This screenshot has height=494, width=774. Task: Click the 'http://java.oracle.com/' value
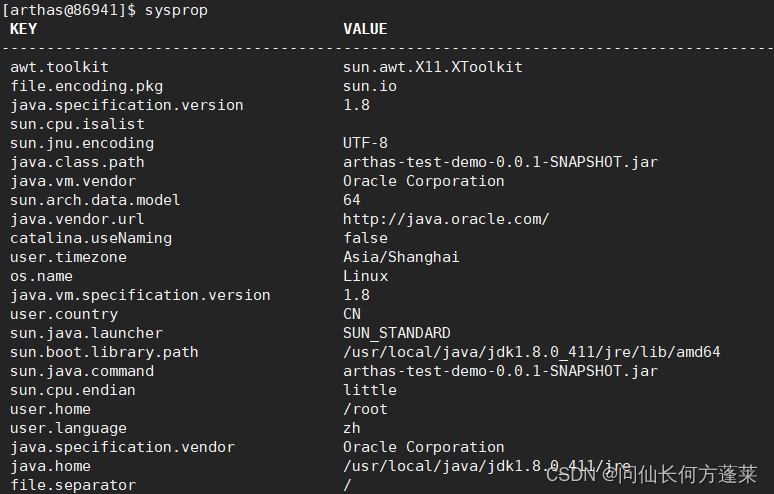pos(446,219)
